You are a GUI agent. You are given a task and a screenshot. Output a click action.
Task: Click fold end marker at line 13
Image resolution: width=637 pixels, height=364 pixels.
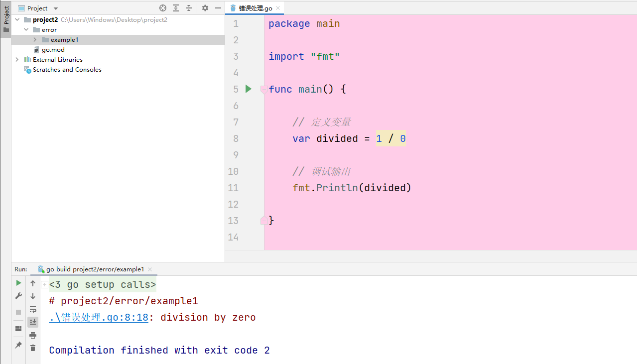click(263, 221)
